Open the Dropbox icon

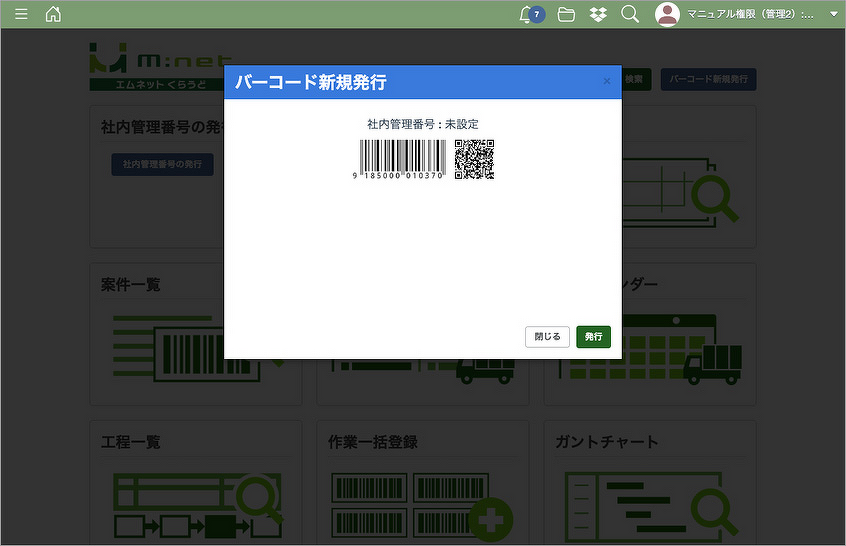pyautogui.click(x=598, y=15)
